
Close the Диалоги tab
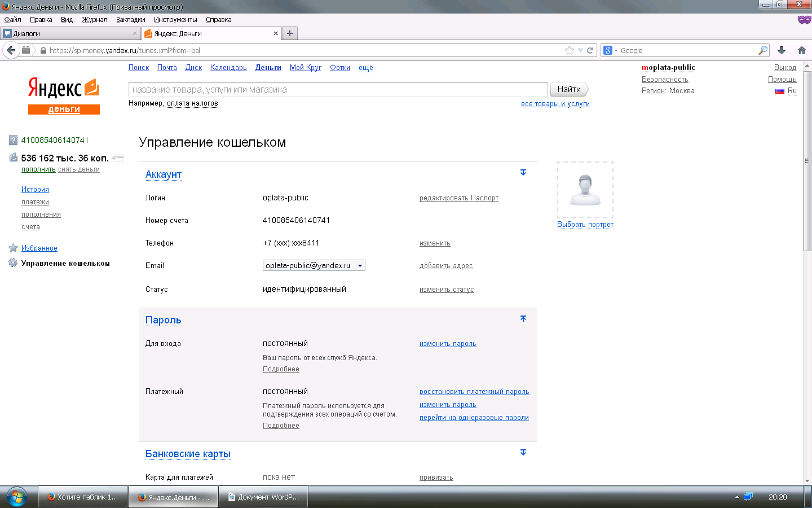[135, 33]
